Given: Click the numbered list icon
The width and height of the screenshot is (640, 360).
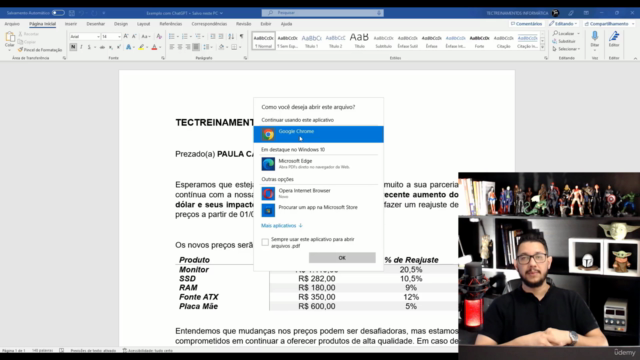Looking at the screenshot, I should (x=185, y=36).
